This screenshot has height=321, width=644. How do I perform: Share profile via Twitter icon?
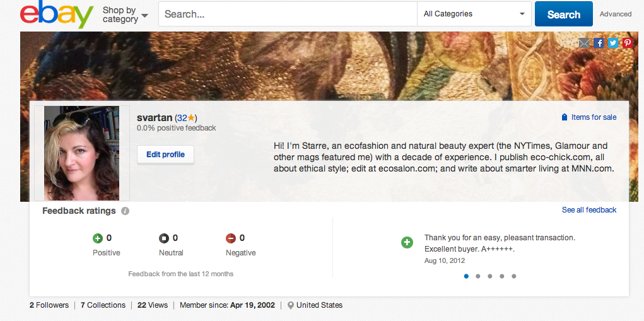coord(613,43)
